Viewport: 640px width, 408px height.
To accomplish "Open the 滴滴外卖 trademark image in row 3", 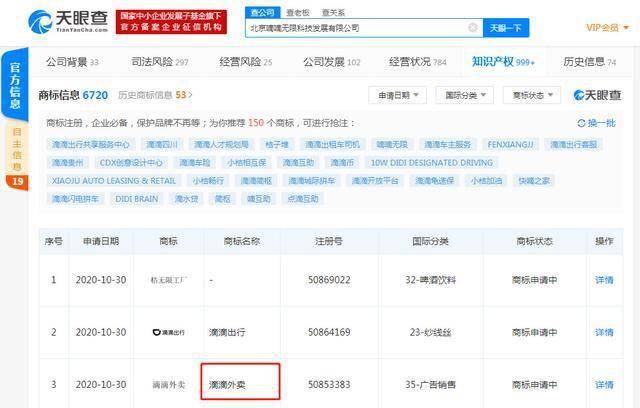I will (169, 384).
